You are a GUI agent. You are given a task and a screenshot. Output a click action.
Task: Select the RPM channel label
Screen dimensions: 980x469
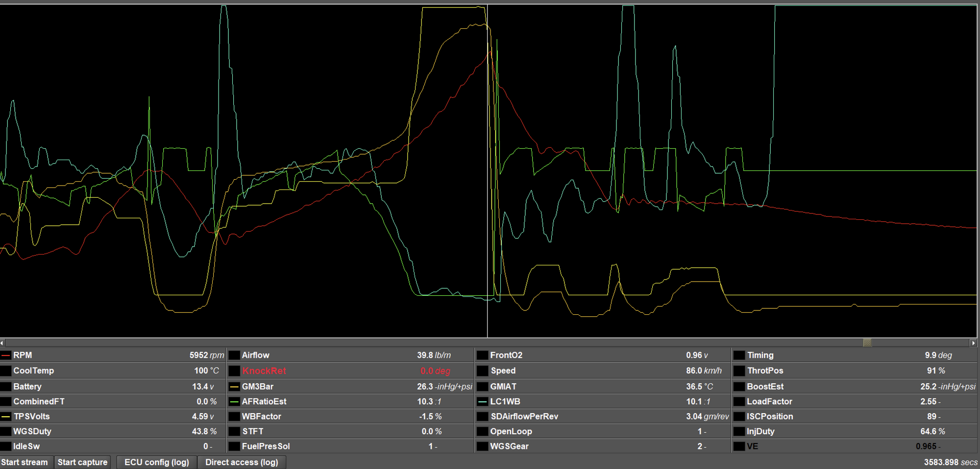tap(23, 355)
